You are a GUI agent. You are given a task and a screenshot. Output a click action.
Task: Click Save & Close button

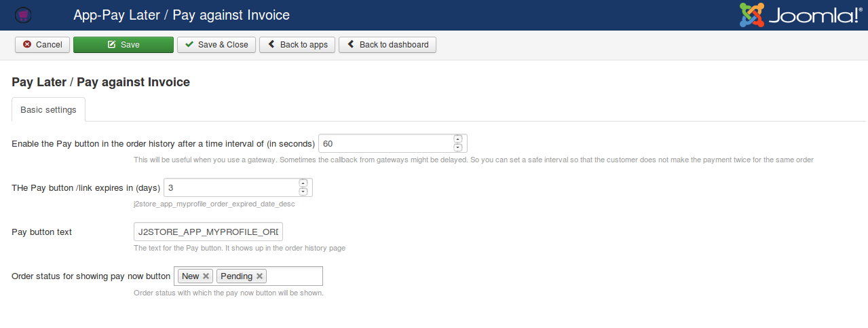(216, 45)
